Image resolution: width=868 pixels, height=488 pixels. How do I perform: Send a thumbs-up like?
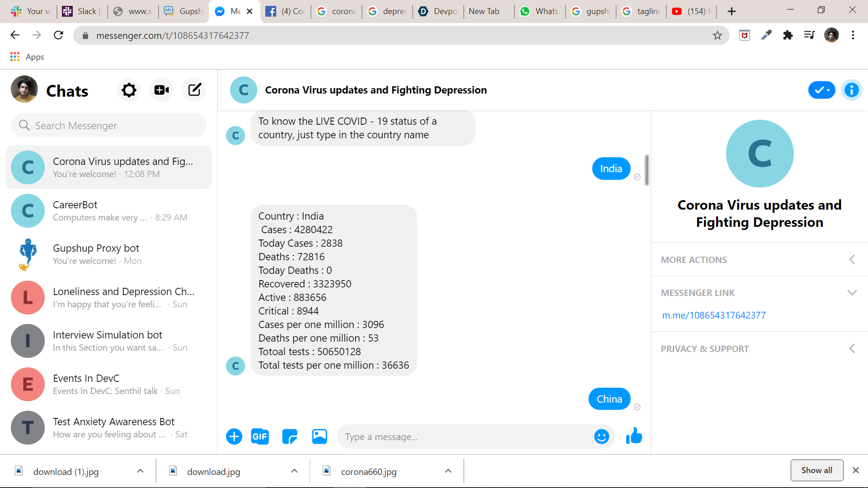tap(634, 436)
